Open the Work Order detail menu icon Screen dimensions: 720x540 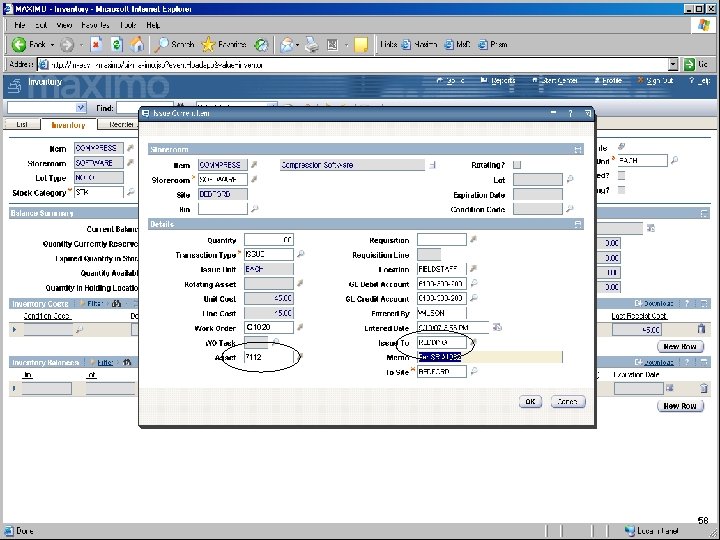pos(300,327)
